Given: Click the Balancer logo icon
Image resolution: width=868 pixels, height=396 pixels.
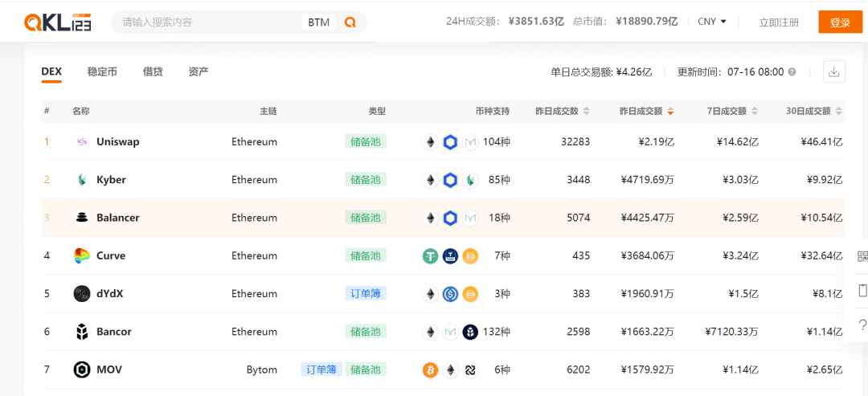Looking at the screenshot, I should [82, 218].
